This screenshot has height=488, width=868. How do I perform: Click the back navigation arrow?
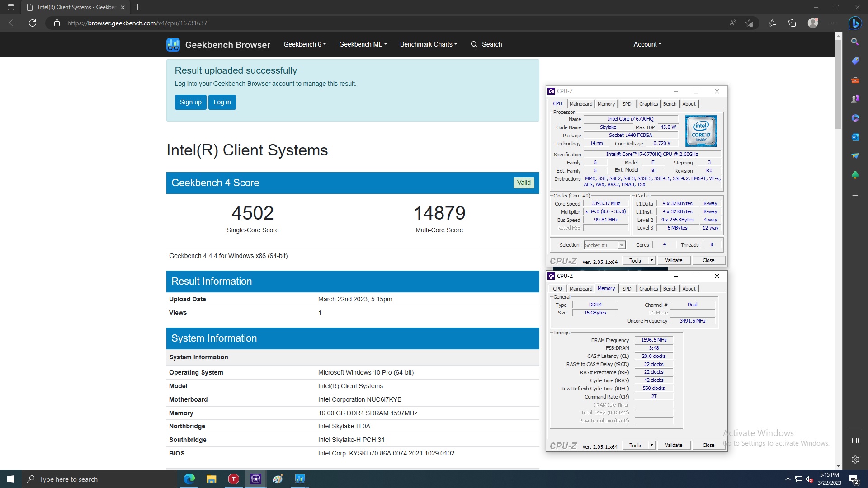13,23
